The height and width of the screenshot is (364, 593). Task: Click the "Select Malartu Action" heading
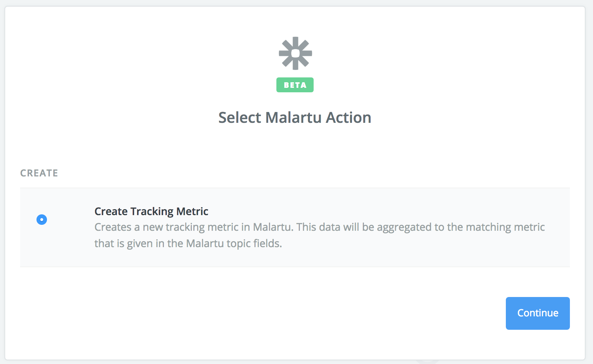pyautogui.click(x=295, y=118)
